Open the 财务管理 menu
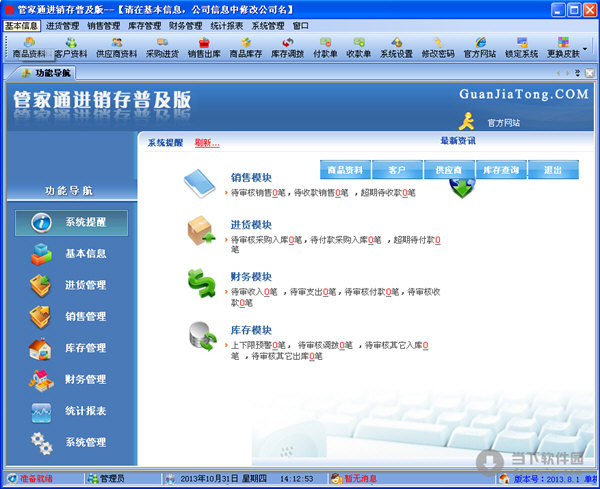 click(186, 26)
